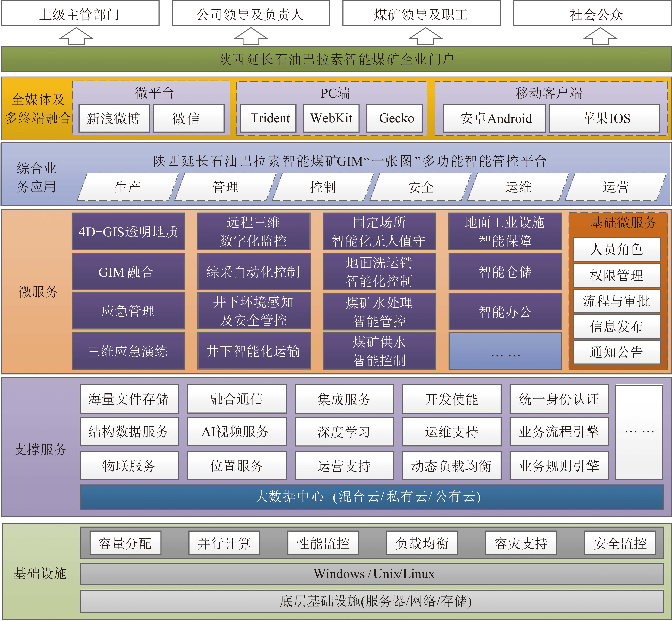Click the 海量文件存储 box
This screenshot has height=621, width=672.
(130, 399)
